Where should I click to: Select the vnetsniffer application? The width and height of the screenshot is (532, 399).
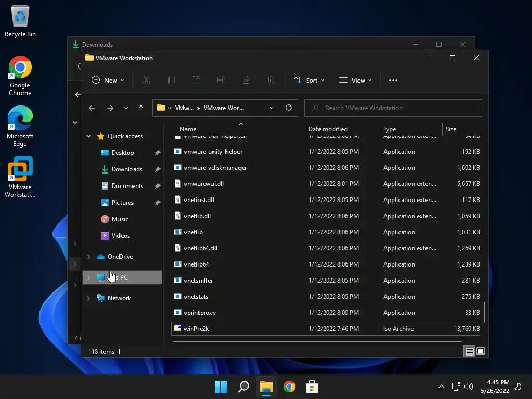(x=326, y=281)
